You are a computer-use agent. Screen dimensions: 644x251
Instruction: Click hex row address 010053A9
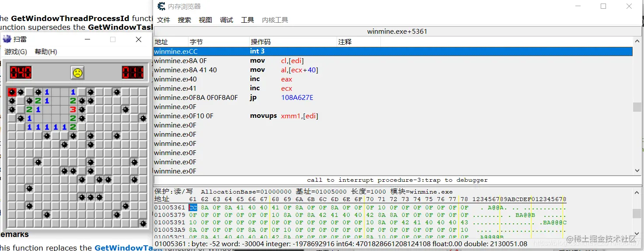(170, 230)
